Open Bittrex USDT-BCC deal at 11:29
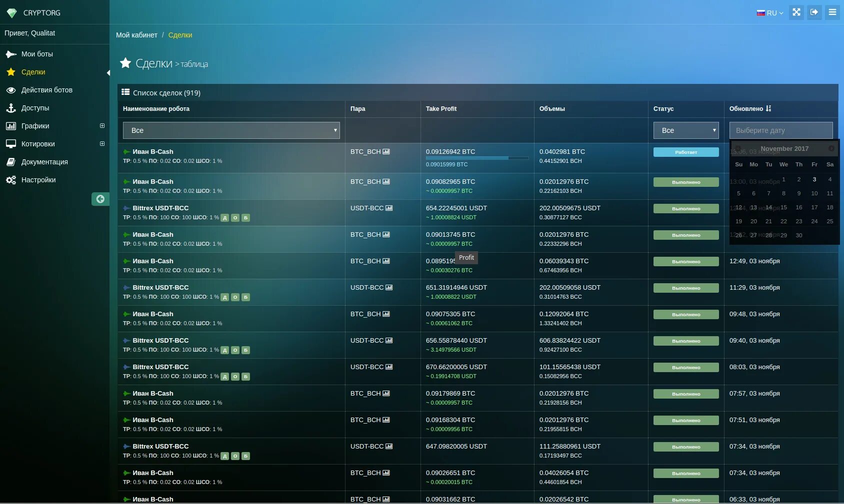The image size is (844, 504). tap(160, 288)
